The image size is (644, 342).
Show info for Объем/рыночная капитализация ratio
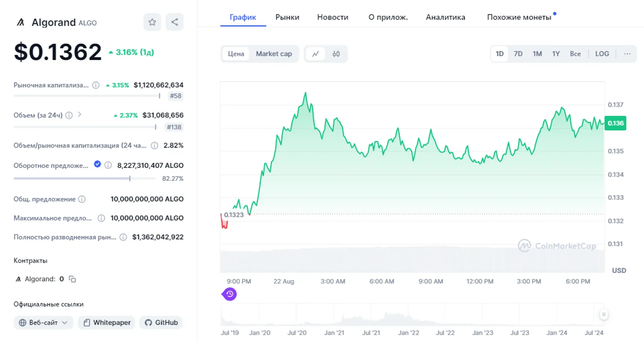tap(155, 145)
